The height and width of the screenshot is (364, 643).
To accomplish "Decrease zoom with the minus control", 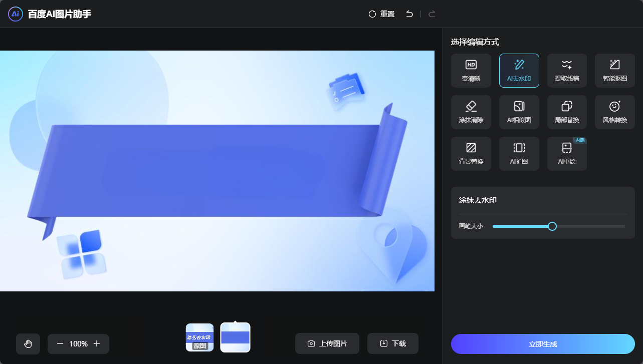I will tap(60, 343).
